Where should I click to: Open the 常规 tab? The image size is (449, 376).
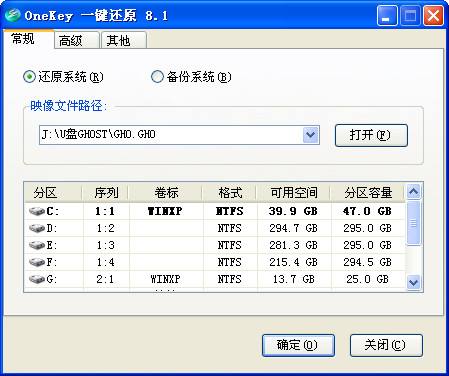29,39
